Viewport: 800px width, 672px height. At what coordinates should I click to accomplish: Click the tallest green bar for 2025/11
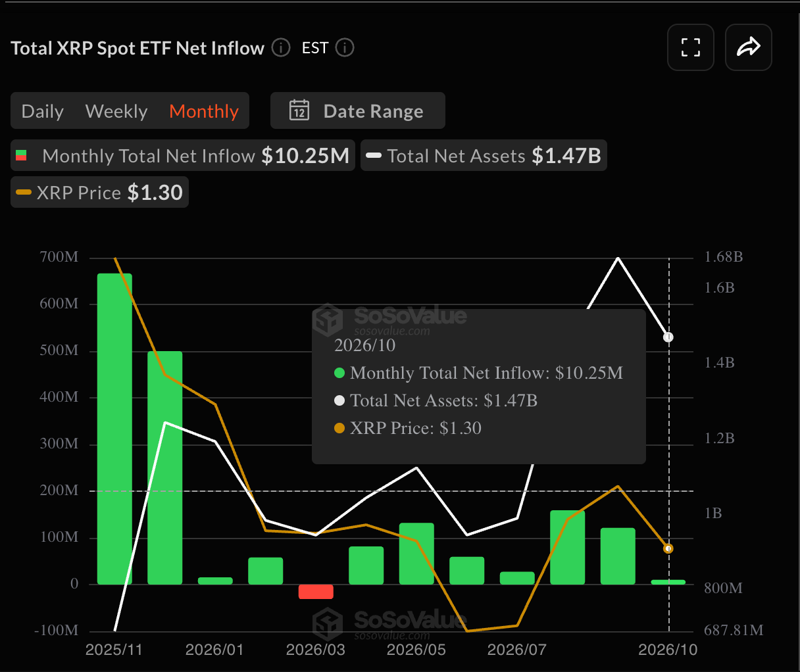[114, 429]
